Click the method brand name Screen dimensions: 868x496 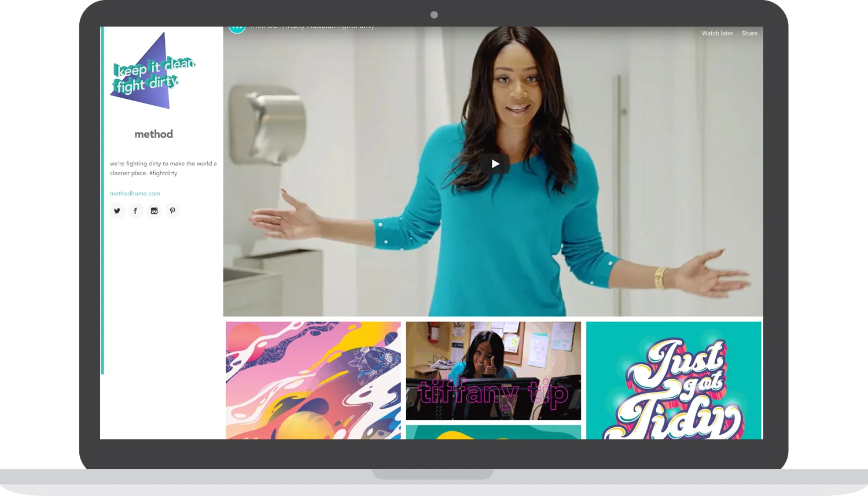coord(154,134)
